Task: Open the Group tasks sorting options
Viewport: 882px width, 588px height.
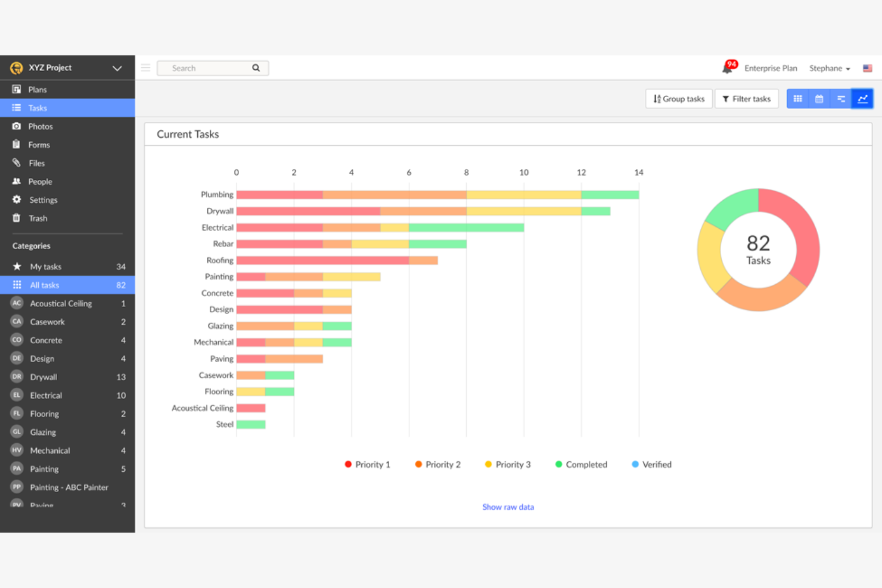Action: tap(678, 98)
